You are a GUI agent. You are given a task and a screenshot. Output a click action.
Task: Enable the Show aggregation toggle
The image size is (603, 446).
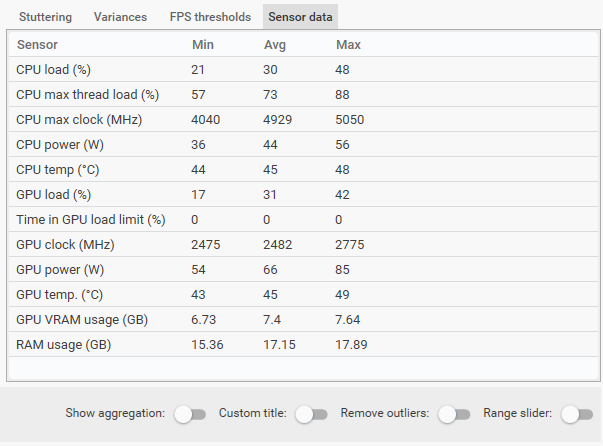(x=189, y=414)
